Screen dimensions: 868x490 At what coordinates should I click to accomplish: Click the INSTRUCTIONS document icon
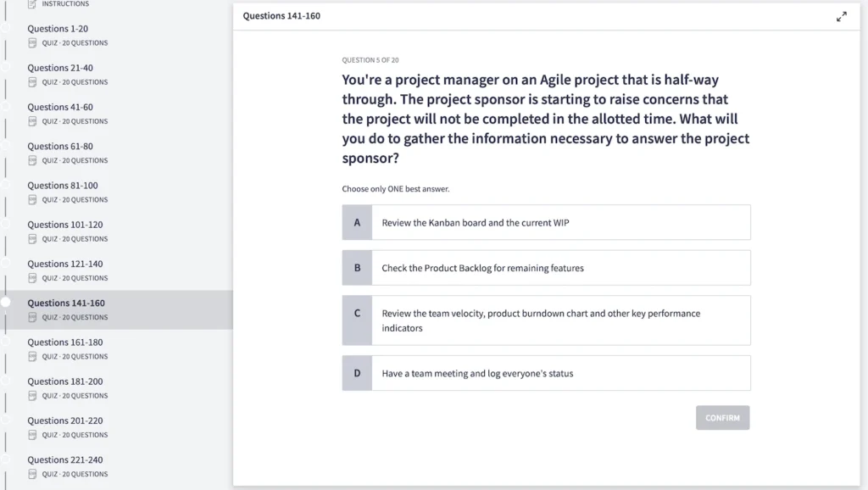pyautogui.click(x=31, y=3)
